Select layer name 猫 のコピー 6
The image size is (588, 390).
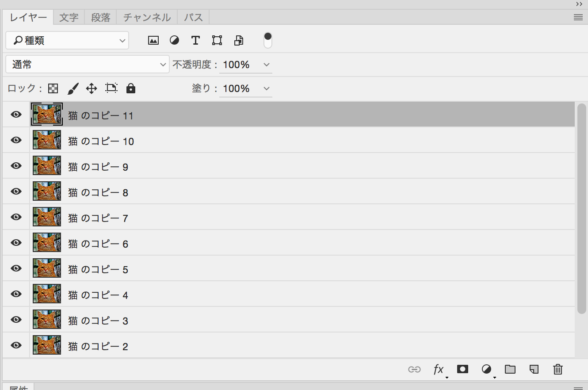98,244
